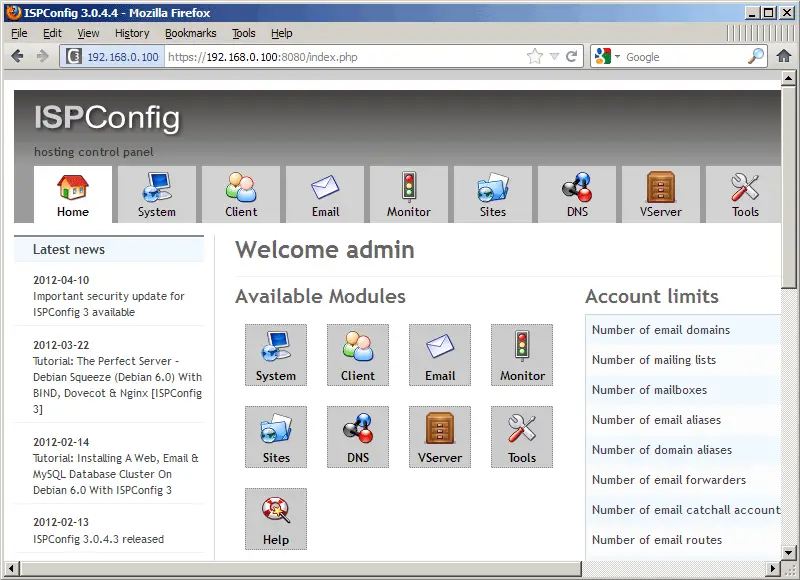Screen dimensions: 800x580
Task: Open the System tab in top navigation
Action: (x=157, y=194)
